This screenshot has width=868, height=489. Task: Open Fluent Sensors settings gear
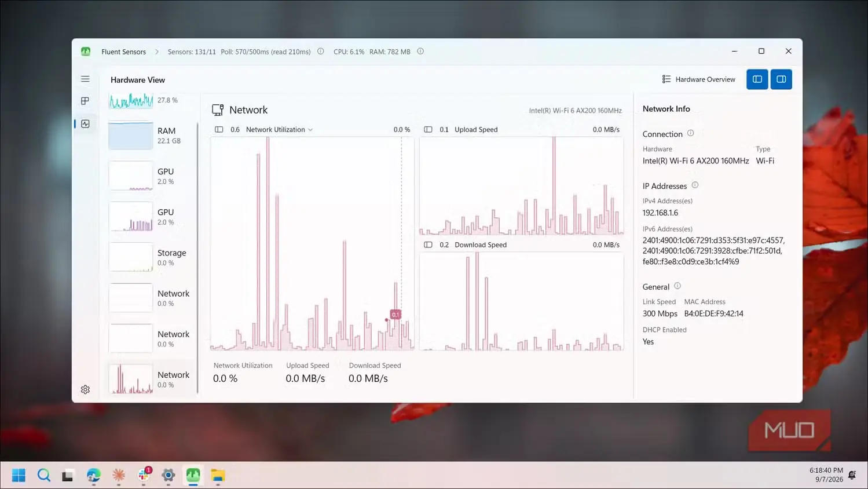coord(85,389)
